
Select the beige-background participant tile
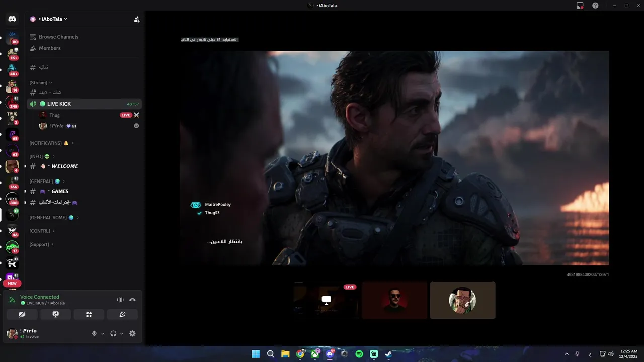click(462, 300)
